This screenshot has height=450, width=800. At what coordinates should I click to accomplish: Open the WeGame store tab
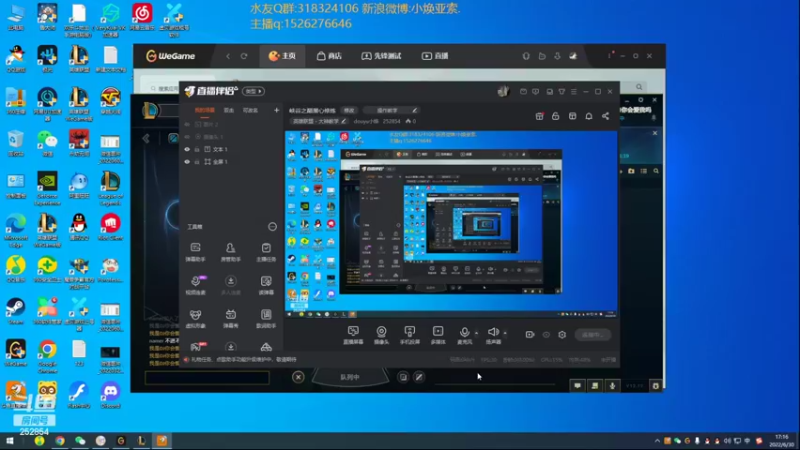pyautogui.click(x=329, y=56)
